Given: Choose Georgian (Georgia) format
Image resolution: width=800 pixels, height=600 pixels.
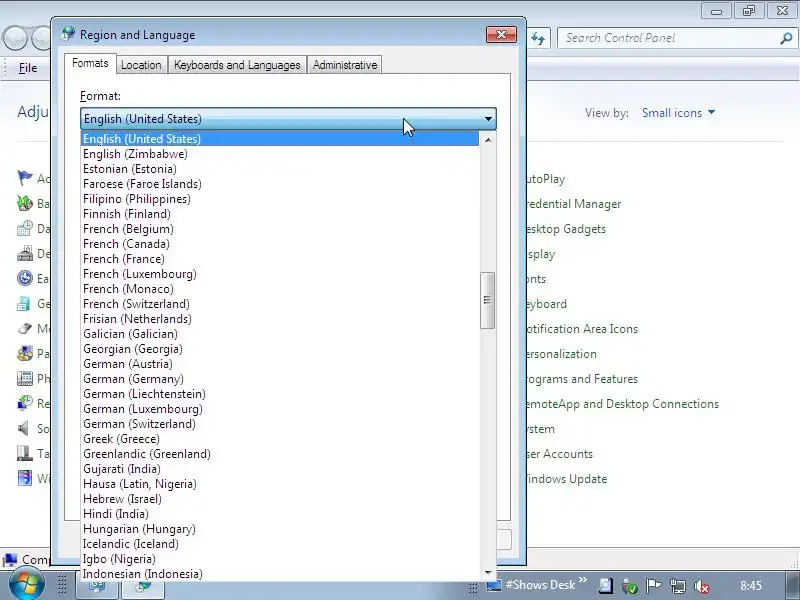Looking at the screenshot, I should (280, 349).
